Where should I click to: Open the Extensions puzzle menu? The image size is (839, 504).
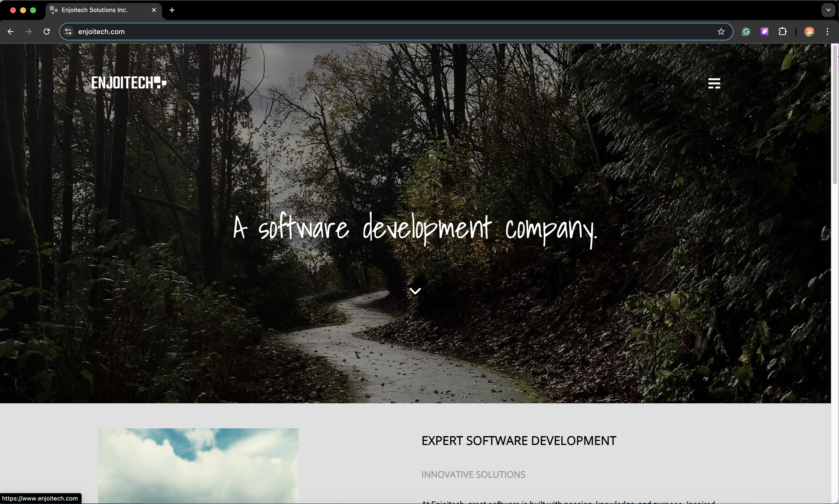pyautogui.click(x=783, y=32)
